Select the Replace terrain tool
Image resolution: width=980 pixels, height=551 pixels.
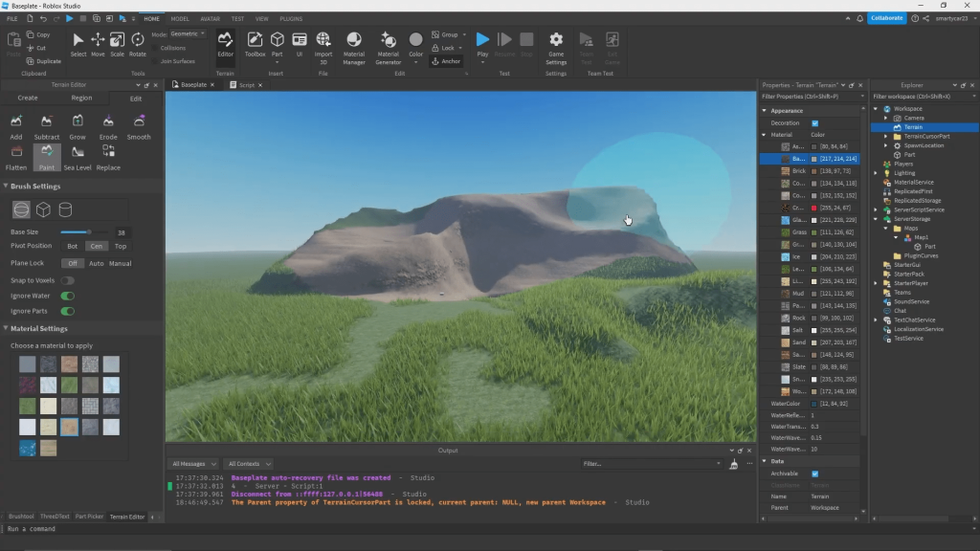[x=108, y=158]
